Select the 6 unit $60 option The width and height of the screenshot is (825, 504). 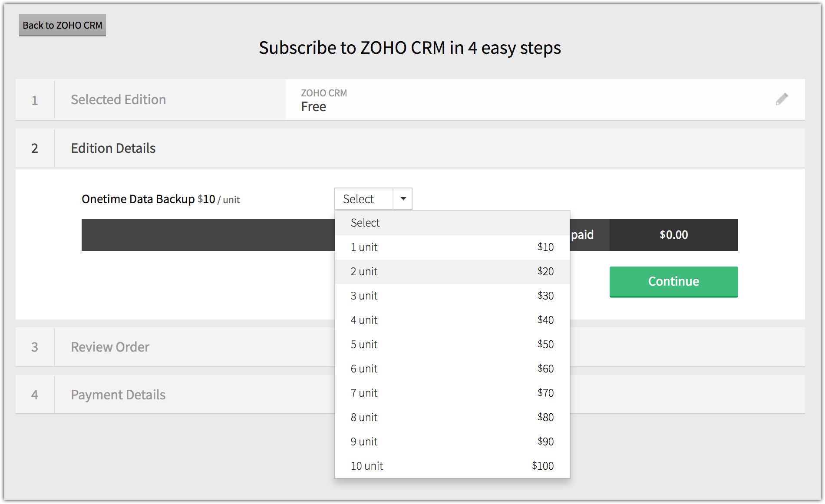click(x=452, y=369)
